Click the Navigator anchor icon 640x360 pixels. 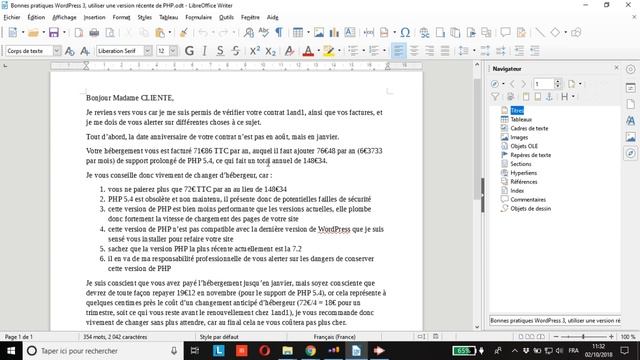tap(549, 97)
